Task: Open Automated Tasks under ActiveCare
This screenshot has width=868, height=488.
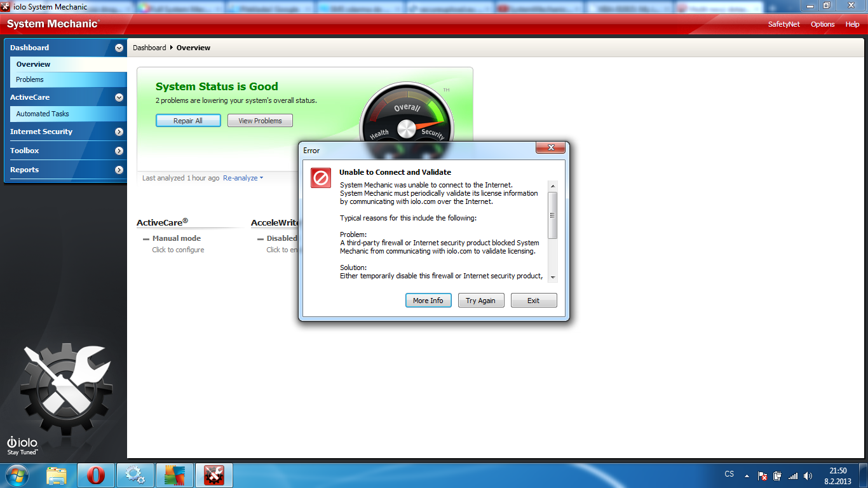Action: [x=69, y=114]
